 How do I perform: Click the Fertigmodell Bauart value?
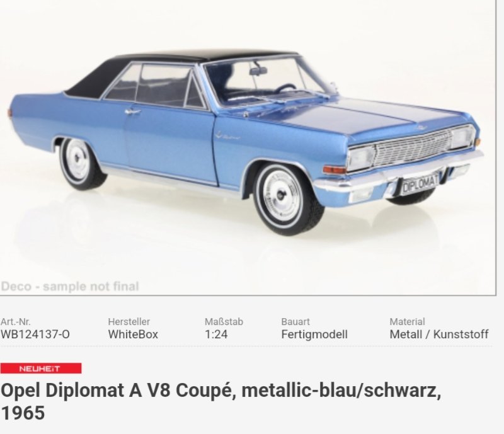314,334
